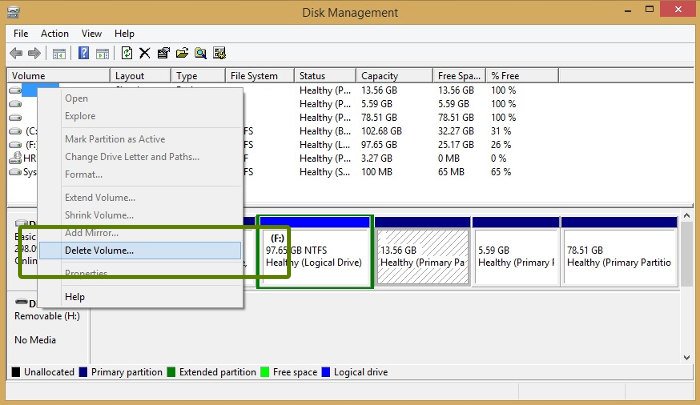Click the disk pane vertical scrollbar thumb
Image resolution: width=700 pixels, height=405 pixels.
tap(687, 255)
